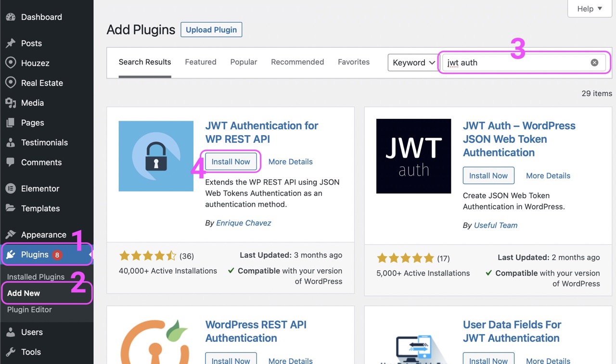Click the 40,000+ Active Installations text
Image resolution: width=616 pixels, height=364 pixels.
tap(168, 271)
